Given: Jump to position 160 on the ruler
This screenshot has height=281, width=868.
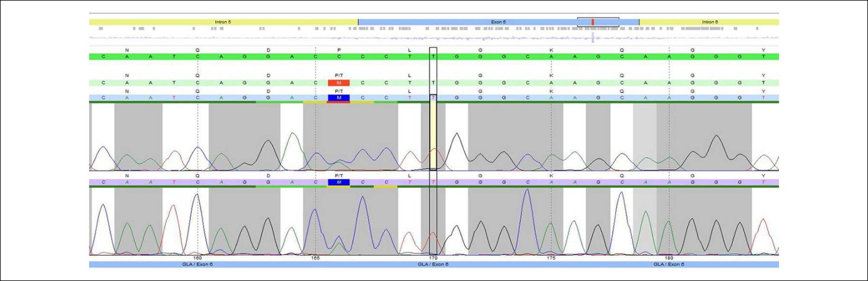Looking at the screenshot, I should coord(197,258).
